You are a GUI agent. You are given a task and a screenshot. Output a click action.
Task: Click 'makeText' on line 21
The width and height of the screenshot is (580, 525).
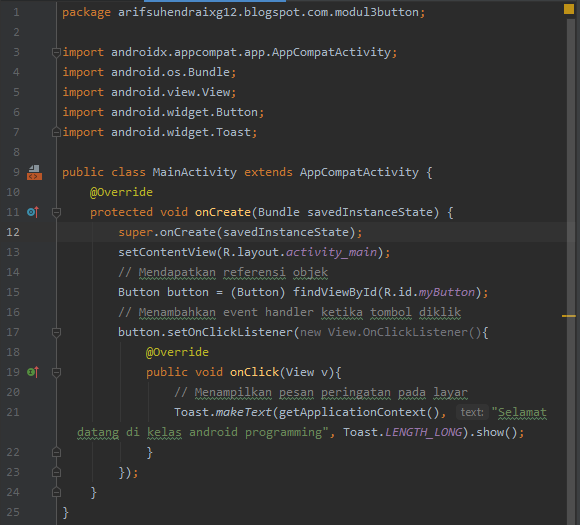244,412
